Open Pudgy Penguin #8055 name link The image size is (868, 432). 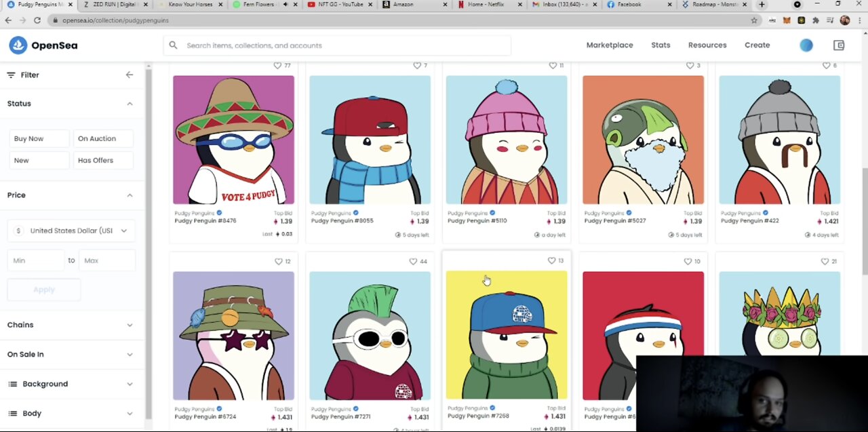pos(342,221)
